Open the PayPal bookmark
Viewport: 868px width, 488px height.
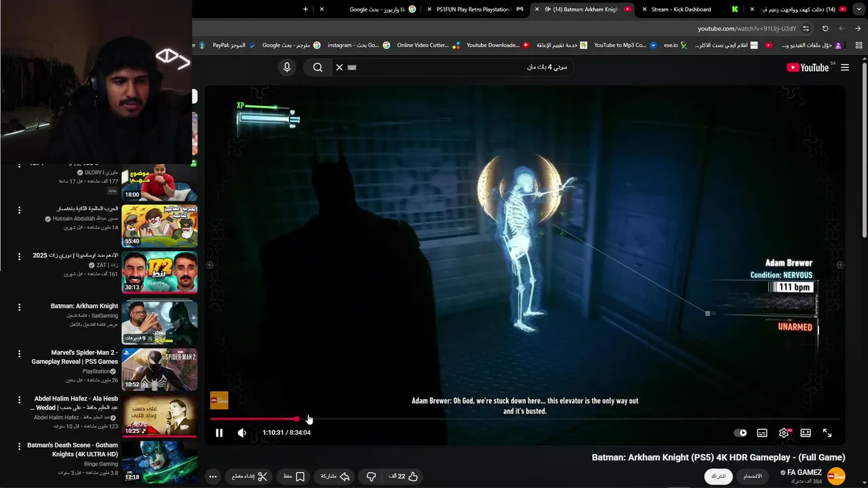click(234, 45)
